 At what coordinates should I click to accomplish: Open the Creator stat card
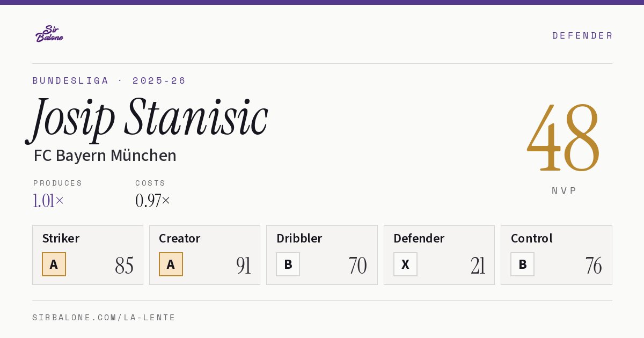(x=204, y=255)
